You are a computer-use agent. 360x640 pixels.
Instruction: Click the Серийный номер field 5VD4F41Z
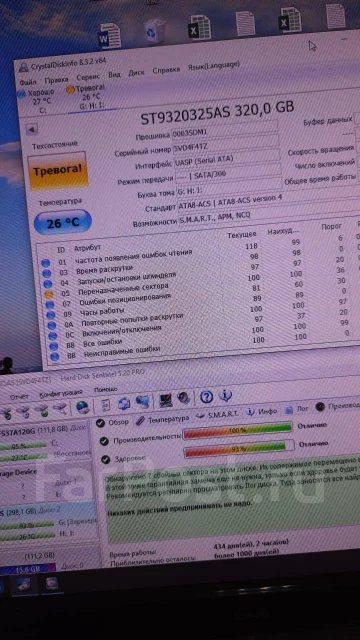click(x=226, y=144)
